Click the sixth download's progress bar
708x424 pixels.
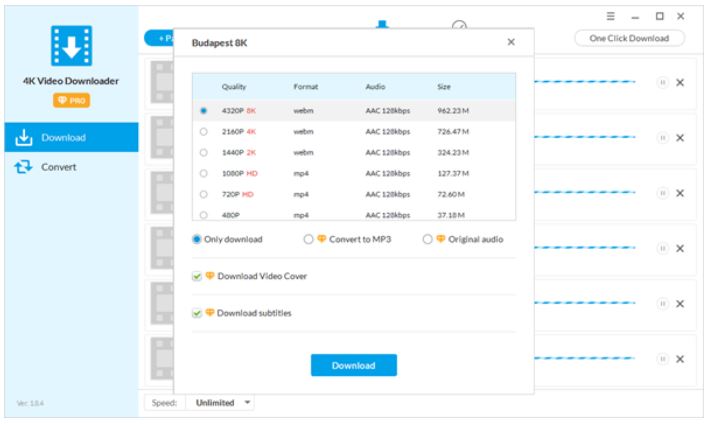coord(585,358)
